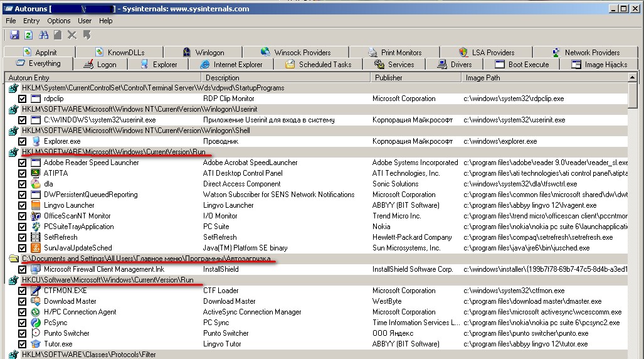Click the SunJavaUpdateSched Java icon

(36, 248)
